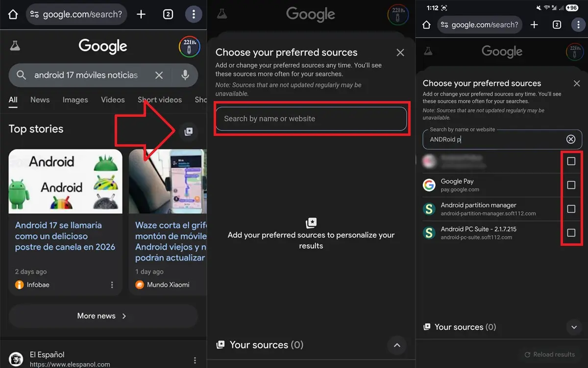Tap the empty 'Search by name or website' field
The height and width of the screenshot is (368, 588).
tap(311, 119)
